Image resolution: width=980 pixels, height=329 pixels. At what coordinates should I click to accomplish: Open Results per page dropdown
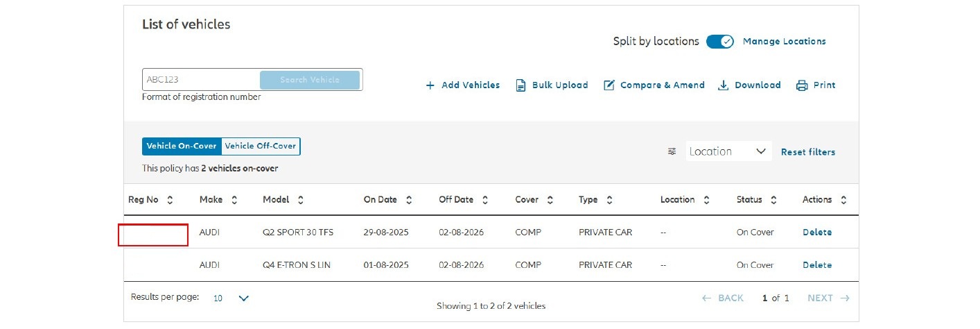coord(231,298)
